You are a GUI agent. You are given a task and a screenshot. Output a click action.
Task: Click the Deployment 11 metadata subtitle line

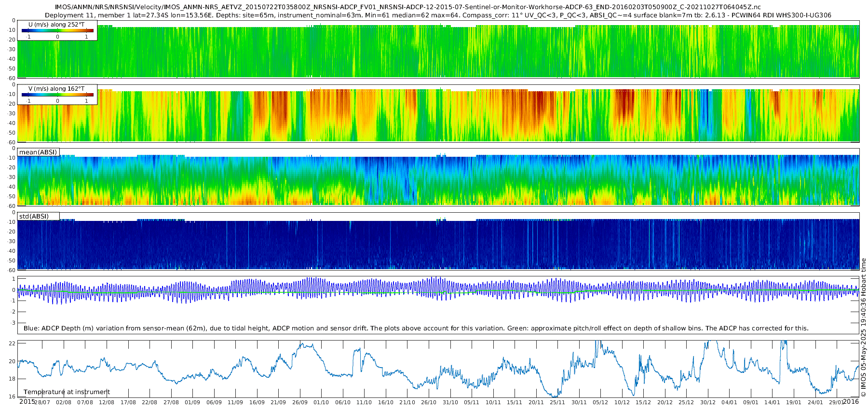[438, 15]
